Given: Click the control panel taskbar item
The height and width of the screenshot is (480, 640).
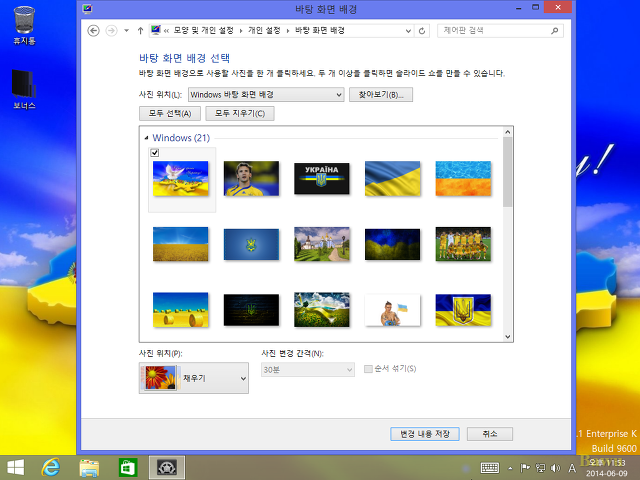Looking at the screenshot, I should coord(167,468).
